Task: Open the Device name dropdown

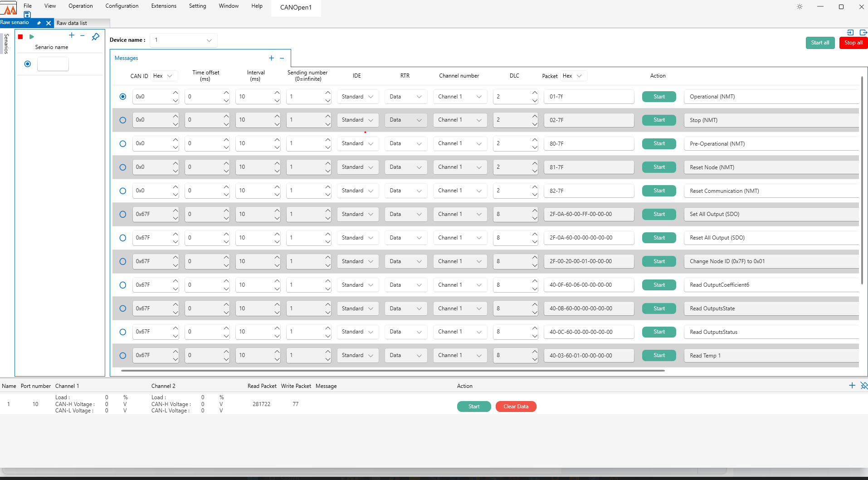Action: pyautogui.click(x=184, y=40)
